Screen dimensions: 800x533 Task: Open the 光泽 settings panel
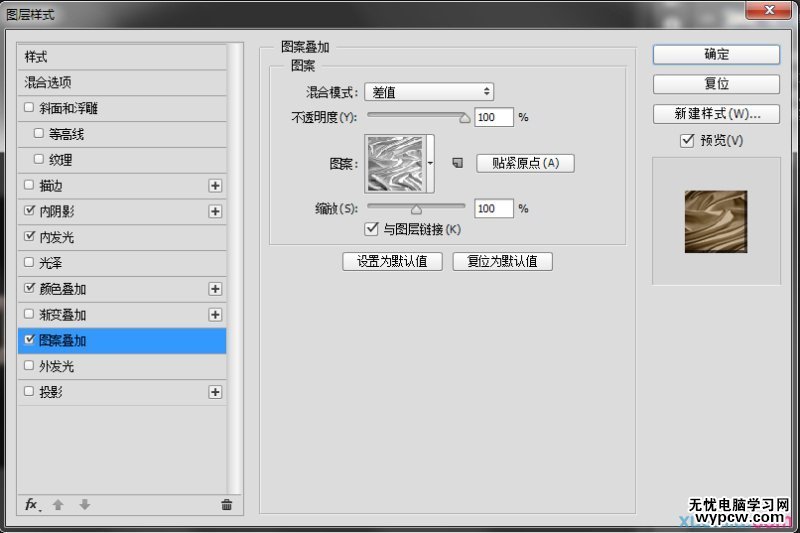point(51,263)
